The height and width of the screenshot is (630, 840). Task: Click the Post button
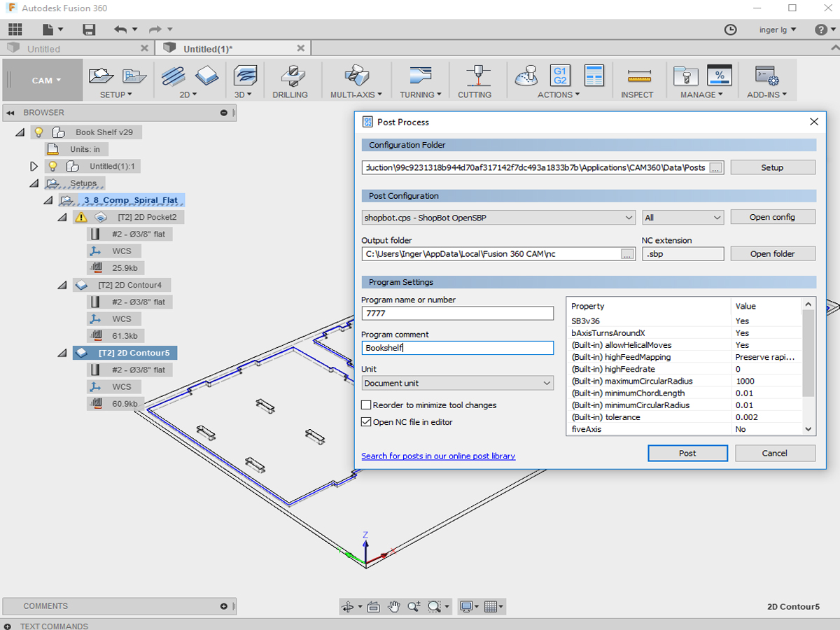(x=687, y=453)
